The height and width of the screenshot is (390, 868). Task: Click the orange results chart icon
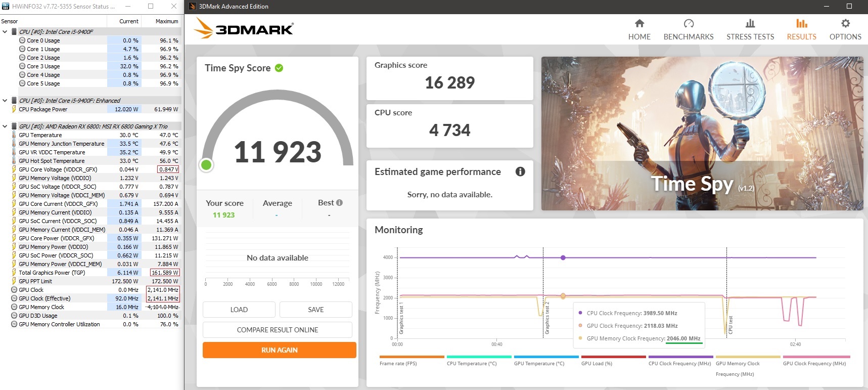802,23
